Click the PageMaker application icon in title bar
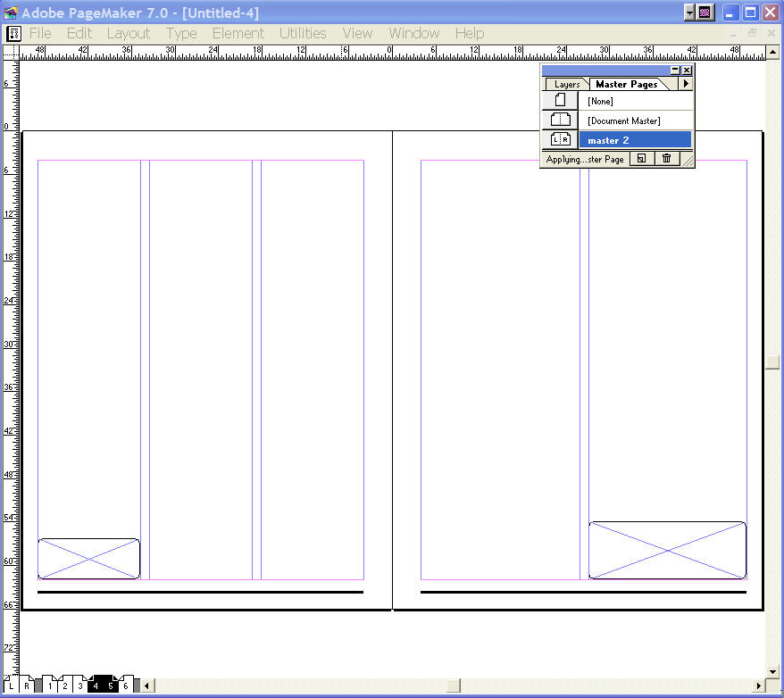 click(x=10, y=12)
